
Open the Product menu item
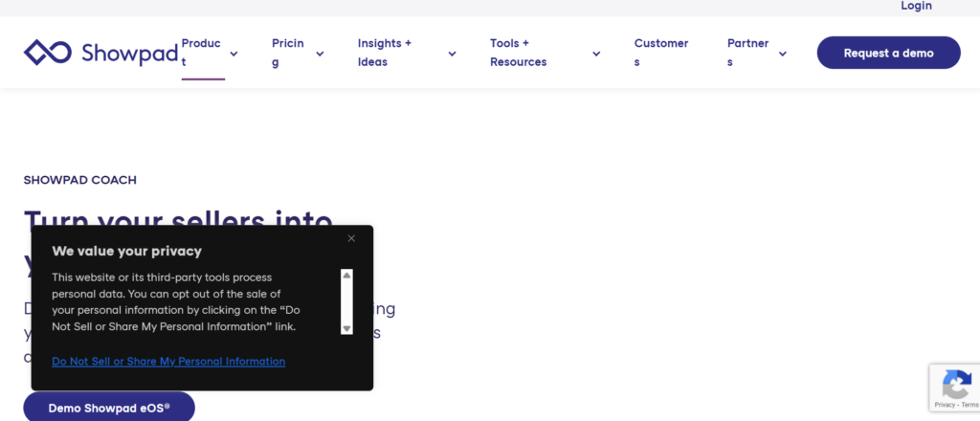point(201,53)
